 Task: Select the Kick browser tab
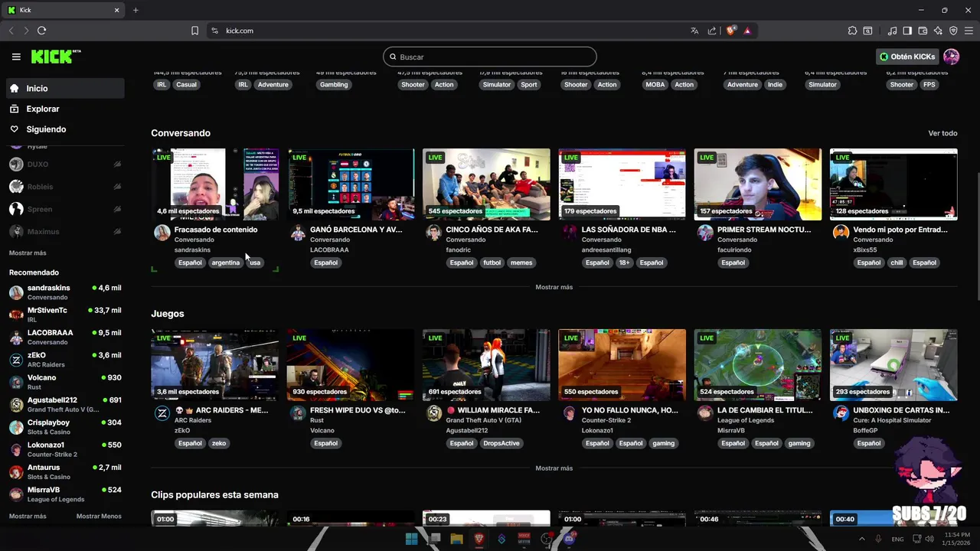(64, 10)
